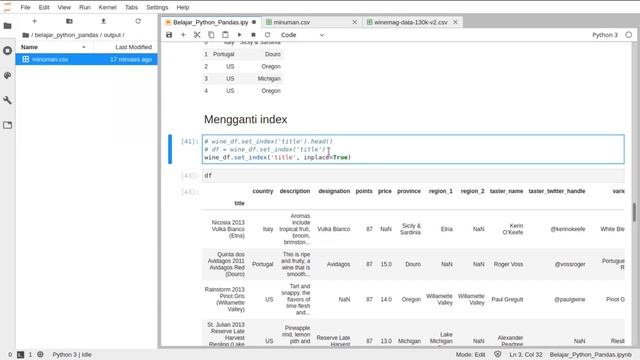Run the selected cell
The height and width of the screenshot is (360, 640).
[x=239, y=35]
